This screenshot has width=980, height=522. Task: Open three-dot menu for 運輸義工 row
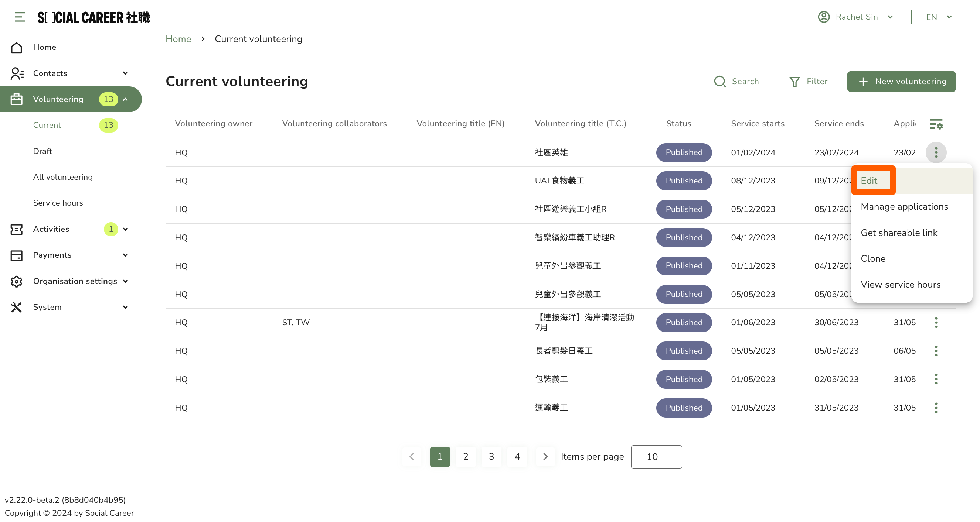coord(936,408)
